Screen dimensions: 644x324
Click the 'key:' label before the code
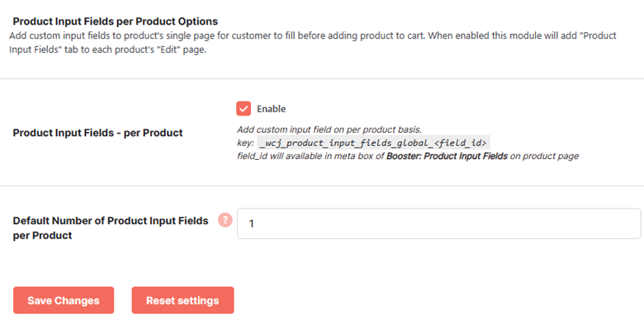point(245,143)
